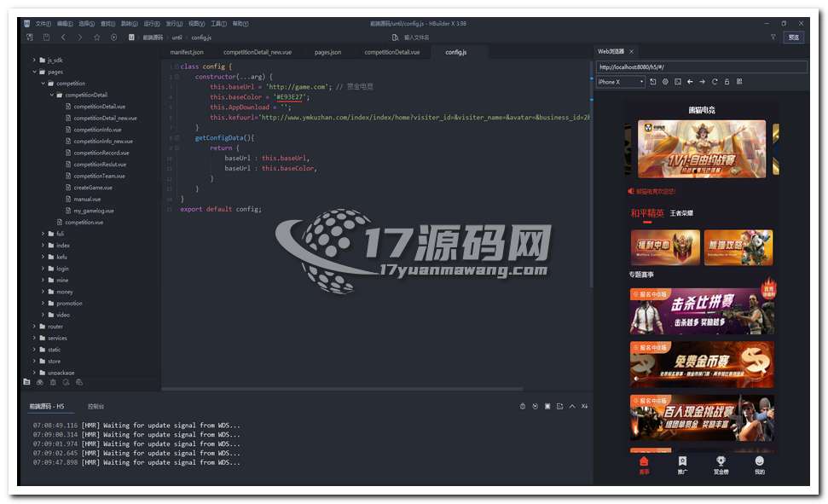
Task: Collapse the console panel with up chevron
Action: pos(572,406)
